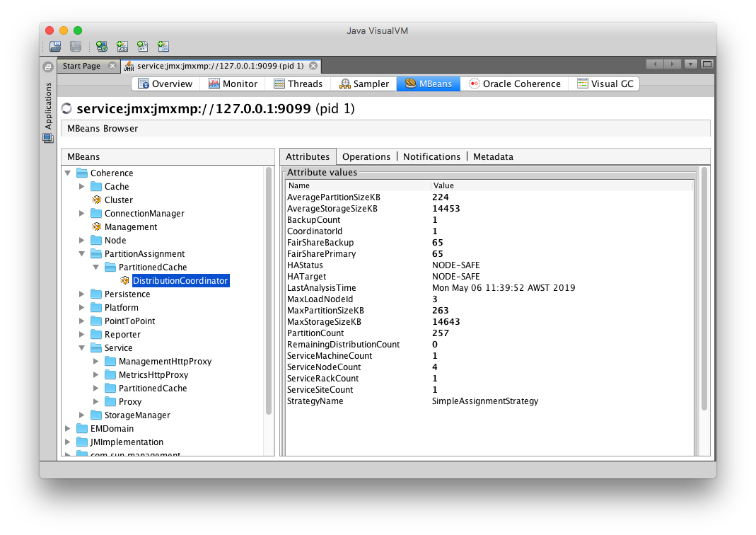Select the DistributionCoordinator tree item
756x535 pixels.
click(x=180, y=281)
